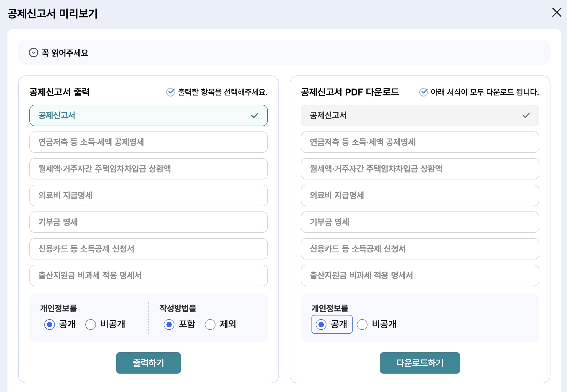Screen dimensions: 567x392
Task: Select 출산지원금 비과세 적용 명세서 in print list
Action: [x=148, y=275]
